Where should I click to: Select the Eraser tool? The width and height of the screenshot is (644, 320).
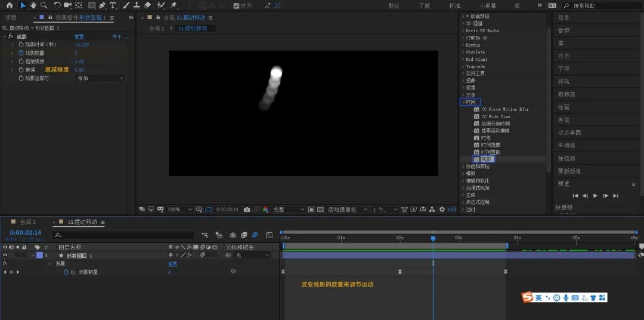click(148, 5)
